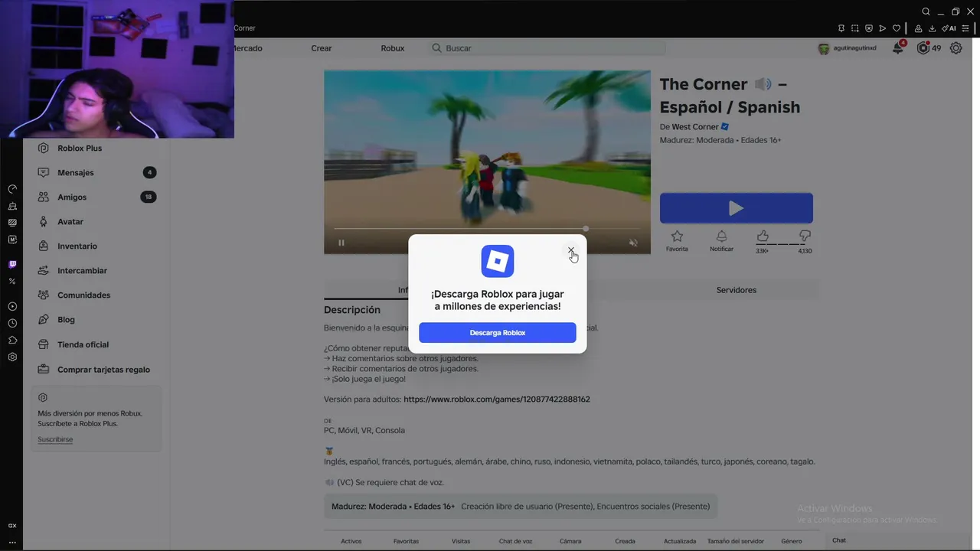Viewport: 980px width, 551px height.
Task: Click the Descarga Roblox button
Action: [x=498, y=333]
